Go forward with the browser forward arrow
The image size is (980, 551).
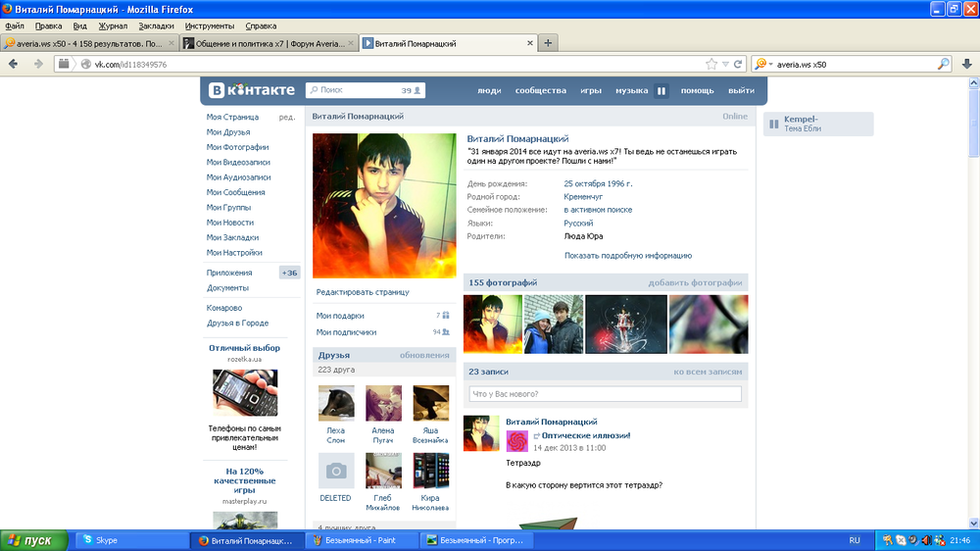click(x=38, y=64)
